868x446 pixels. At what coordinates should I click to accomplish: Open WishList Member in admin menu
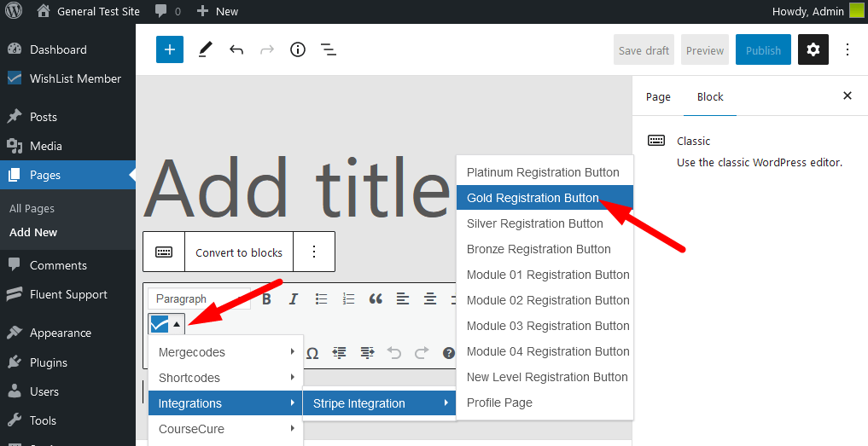(x=67, y=78)
